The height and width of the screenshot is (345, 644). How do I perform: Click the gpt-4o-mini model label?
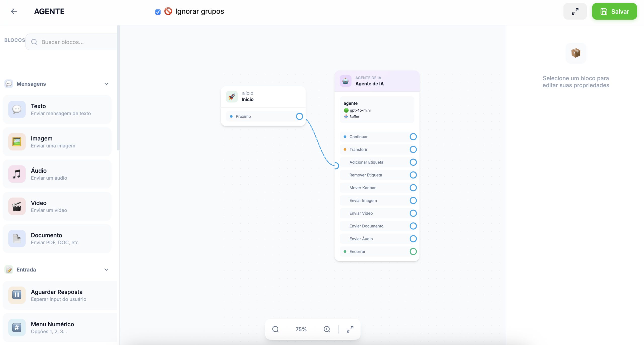click(x=360, y=110)
